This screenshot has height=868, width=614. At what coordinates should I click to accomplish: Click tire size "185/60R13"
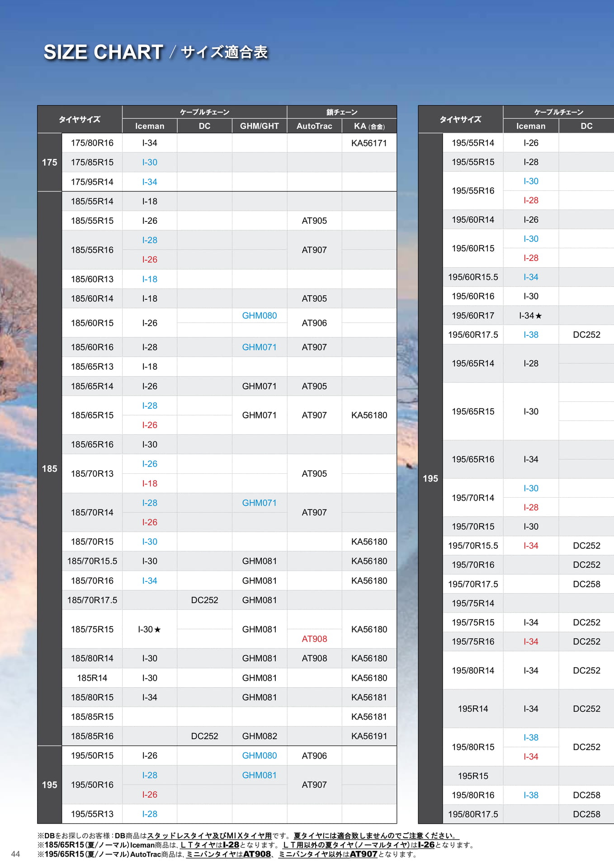tap(92, 279)
